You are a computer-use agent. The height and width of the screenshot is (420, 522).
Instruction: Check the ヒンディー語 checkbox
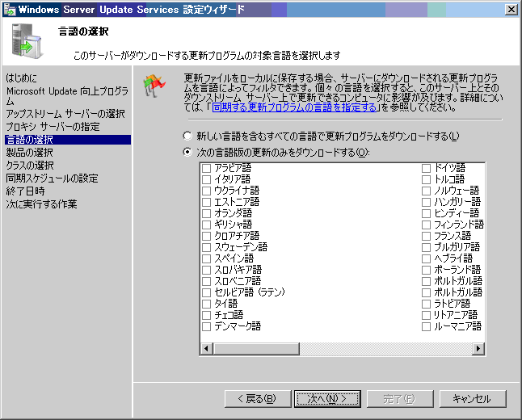click(426, 213)
